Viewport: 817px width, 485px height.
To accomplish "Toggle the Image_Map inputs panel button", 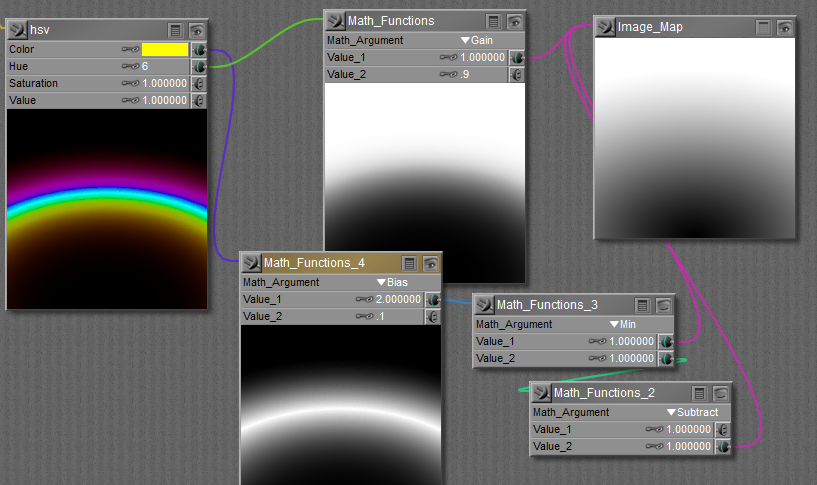I will [763, 28].
